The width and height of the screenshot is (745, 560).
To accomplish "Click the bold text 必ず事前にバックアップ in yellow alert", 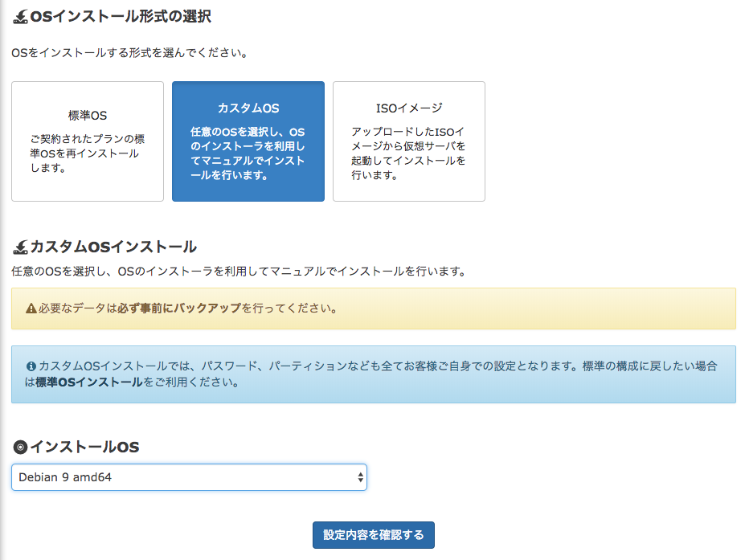I will (179, 309).
